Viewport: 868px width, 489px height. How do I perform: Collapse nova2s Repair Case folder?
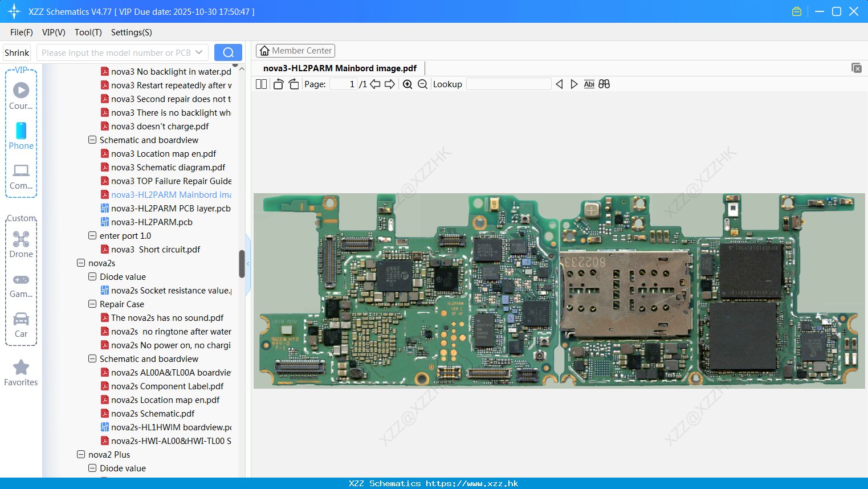coord(92,304)
